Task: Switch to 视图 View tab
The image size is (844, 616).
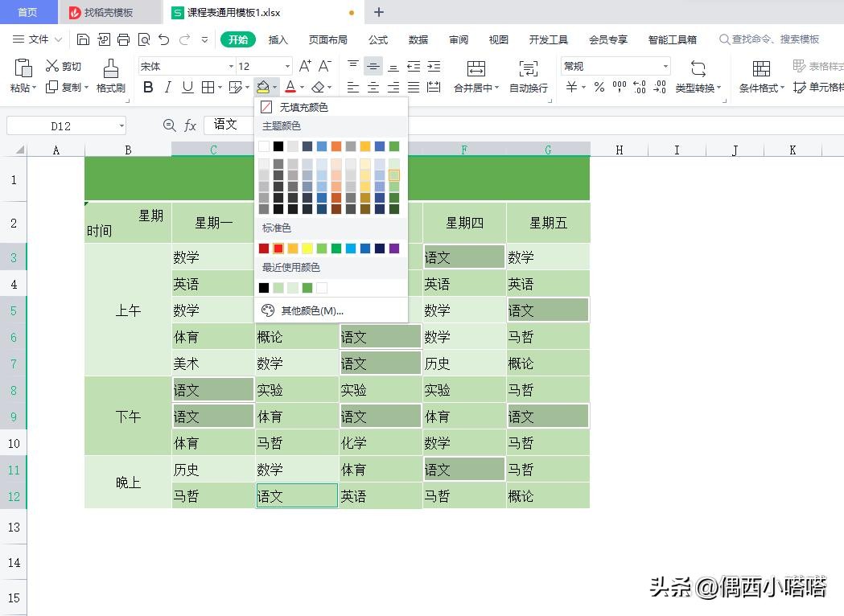Action: pos(498,39)
